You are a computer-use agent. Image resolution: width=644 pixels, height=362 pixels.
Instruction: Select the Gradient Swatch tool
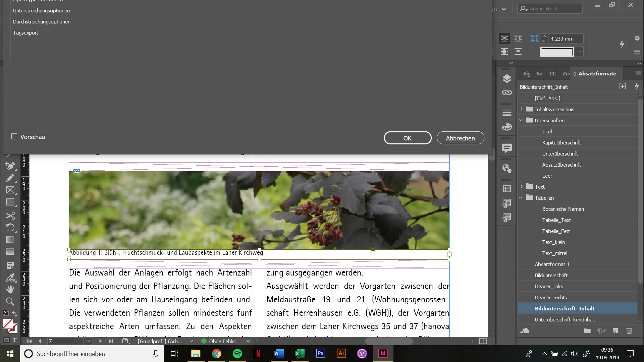10,239
